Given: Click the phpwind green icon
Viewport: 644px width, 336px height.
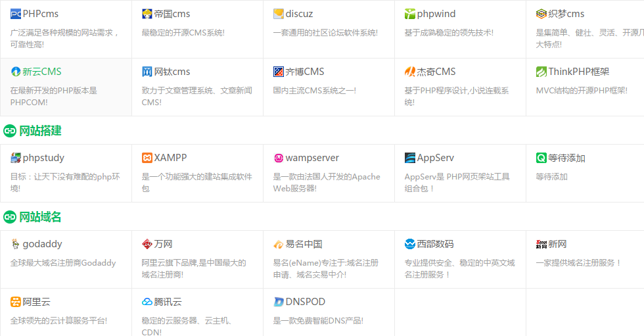Looking at the screenshot, I should pyautogui.click(x=410, y=14).
